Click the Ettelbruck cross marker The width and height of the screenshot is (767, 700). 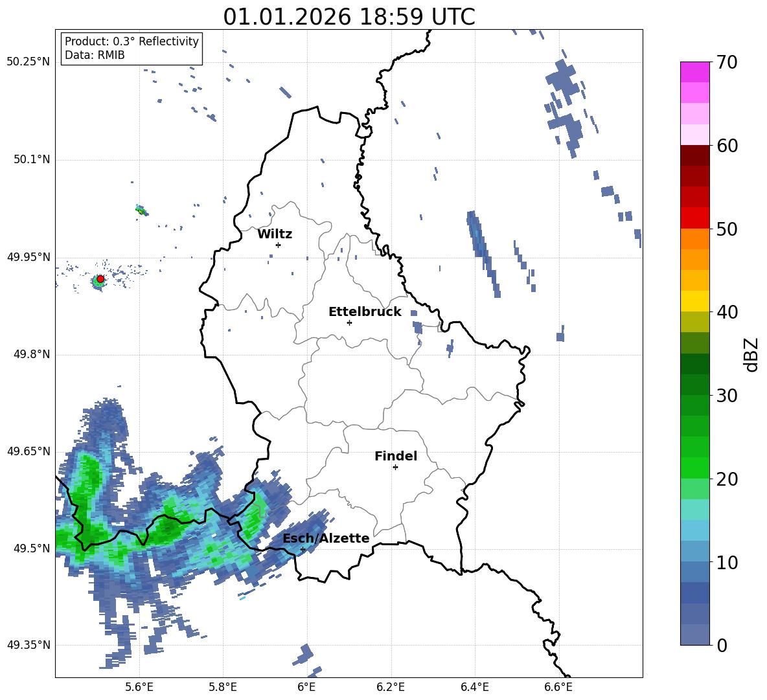click(349, 322)
